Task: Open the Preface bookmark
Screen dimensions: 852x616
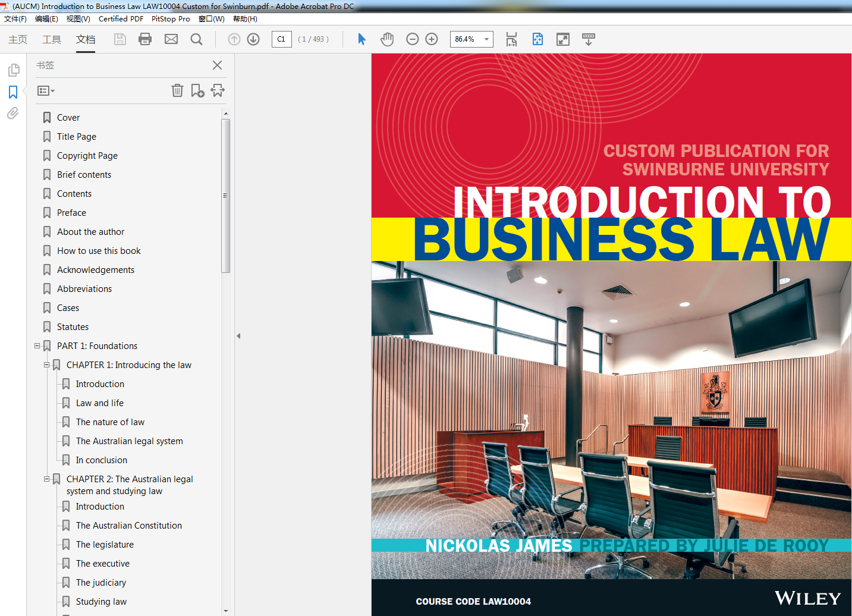Action: tap(71, 213)
